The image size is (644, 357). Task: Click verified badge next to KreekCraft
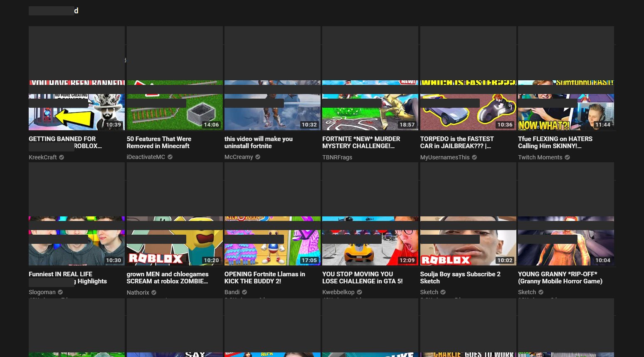(x=62, y=157)
